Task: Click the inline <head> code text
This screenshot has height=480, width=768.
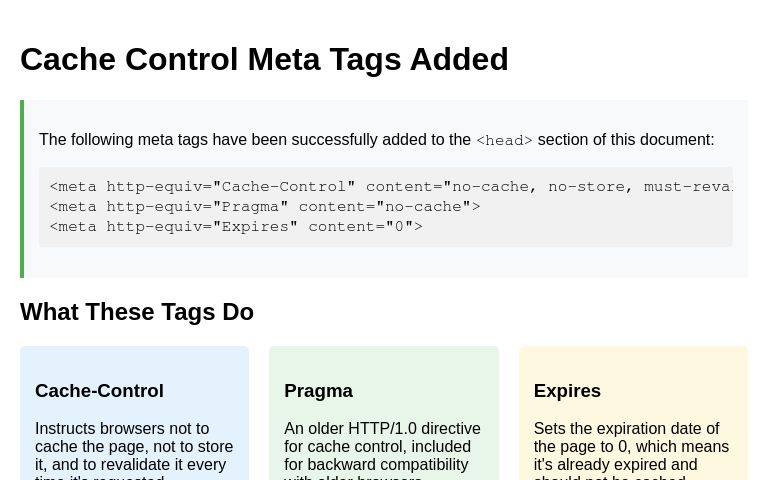Action: [504, 141]
